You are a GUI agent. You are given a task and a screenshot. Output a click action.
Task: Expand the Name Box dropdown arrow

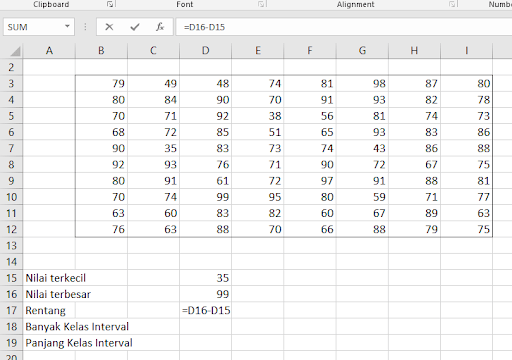point(67,26)
